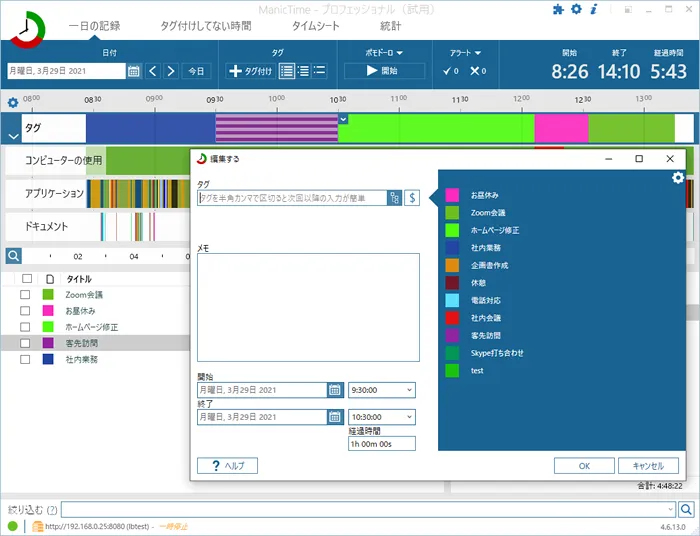The image size is (700, 536).
Task: Go to previous day arrow
Action: coord(153,71)
